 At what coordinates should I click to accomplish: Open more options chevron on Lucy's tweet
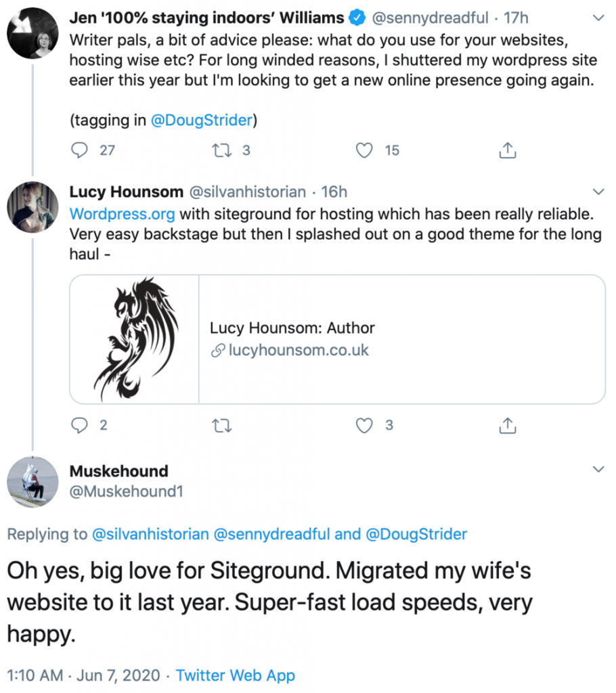coord(598,192)
